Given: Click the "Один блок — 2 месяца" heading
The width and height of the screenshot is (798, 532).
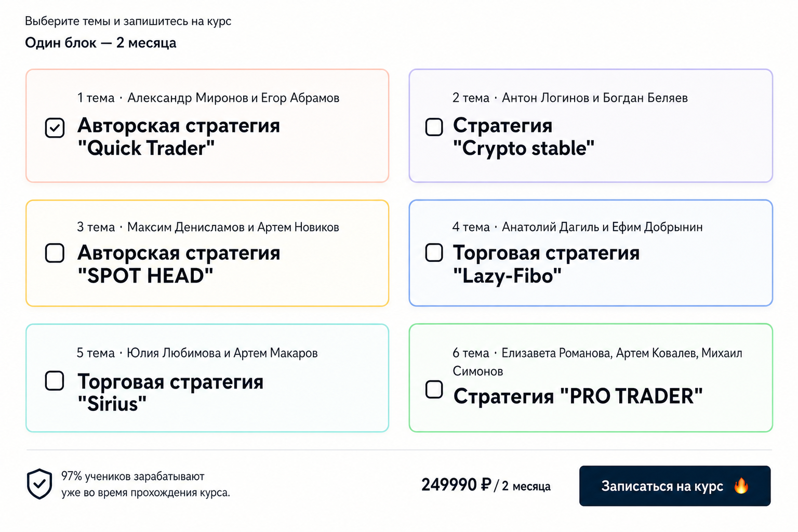Looking at the screenshot, I should point(101,43).
